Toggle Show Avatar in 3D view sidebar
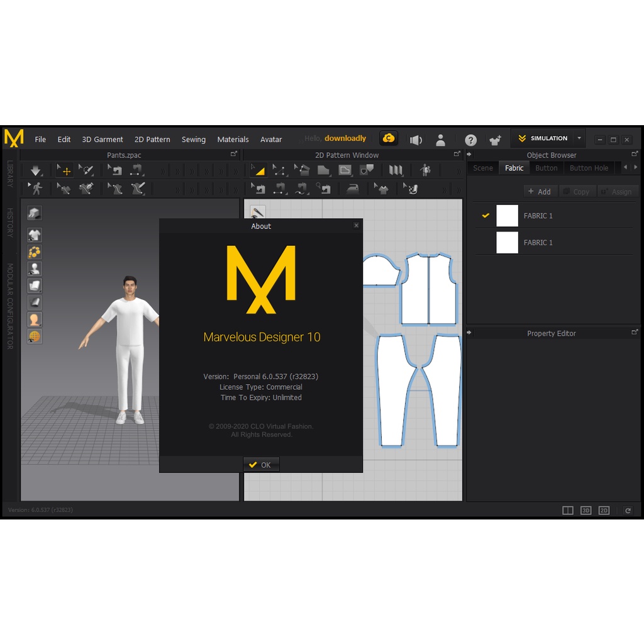This screenshot has width=644, height=644. click(x=35, y=269)
